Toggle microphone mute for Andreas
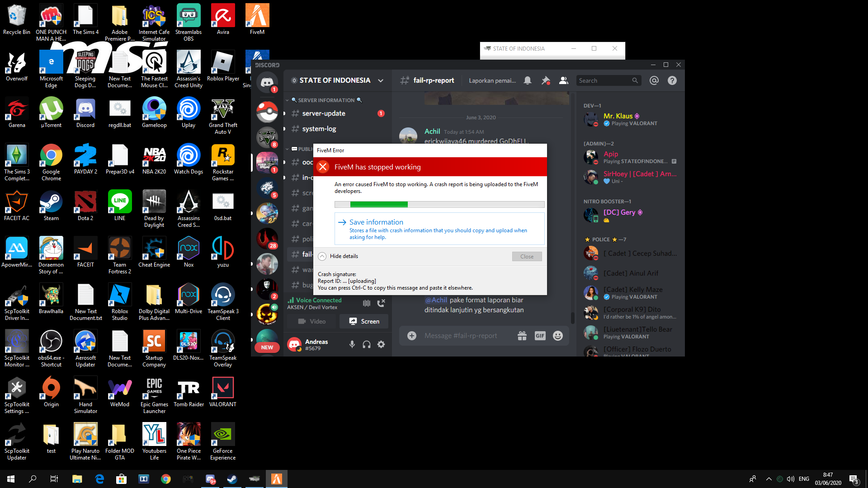 (x=352, y=345)
